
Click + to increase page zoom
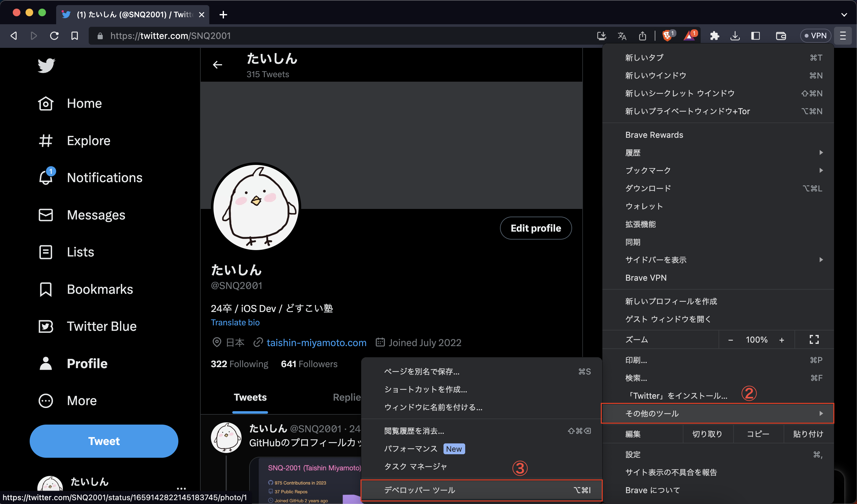pos(782,339)
